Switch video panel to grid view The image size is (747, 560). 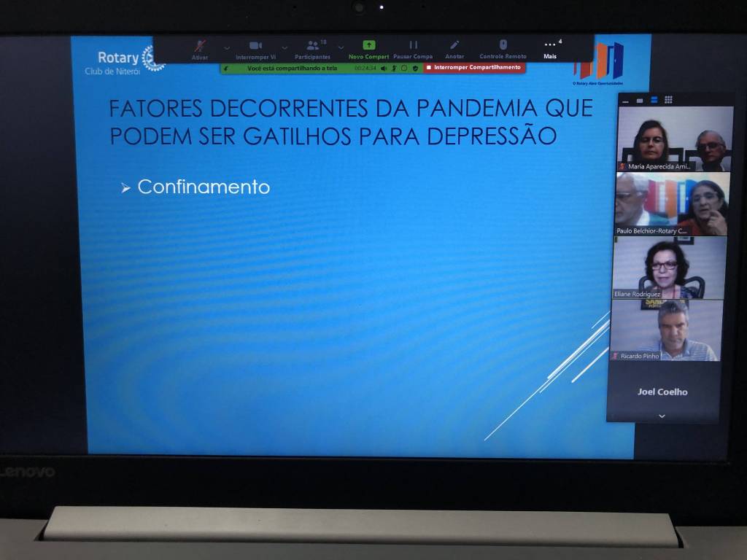point(668,100)
